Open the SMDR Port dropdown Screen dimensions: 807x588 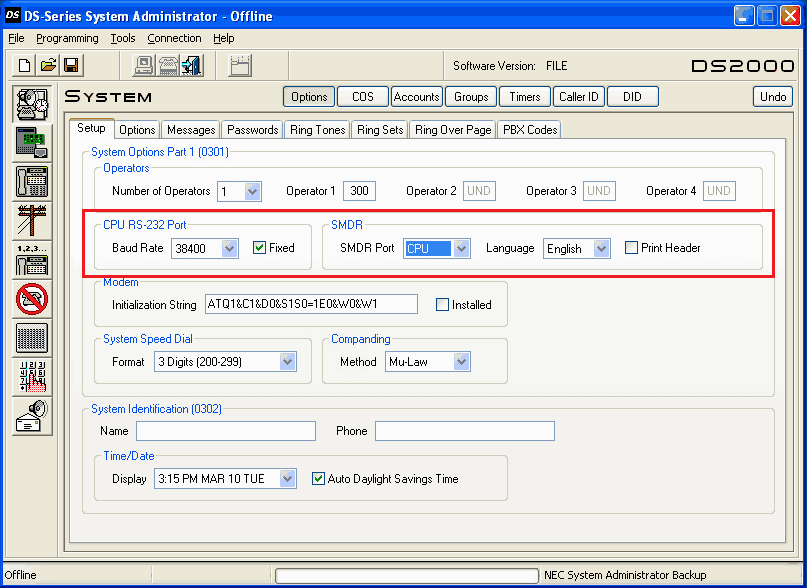[461, 249]
